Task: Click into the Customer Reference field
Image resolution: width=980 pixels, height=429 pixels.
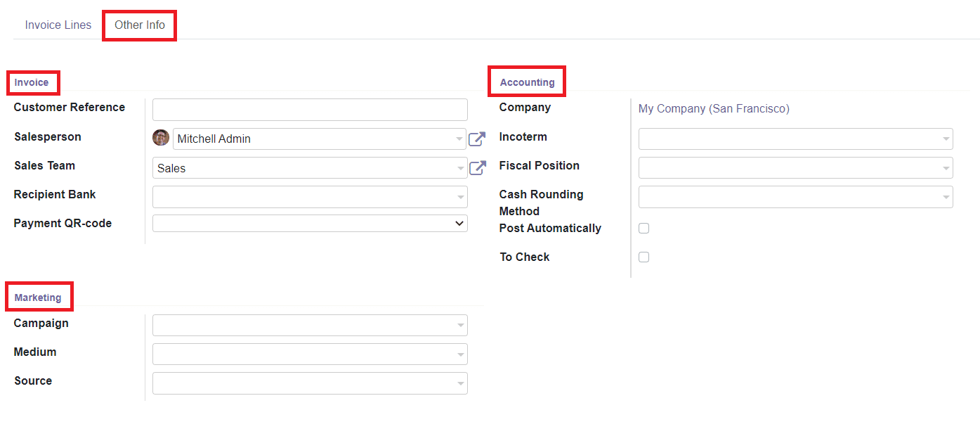Action: [310, 109]
